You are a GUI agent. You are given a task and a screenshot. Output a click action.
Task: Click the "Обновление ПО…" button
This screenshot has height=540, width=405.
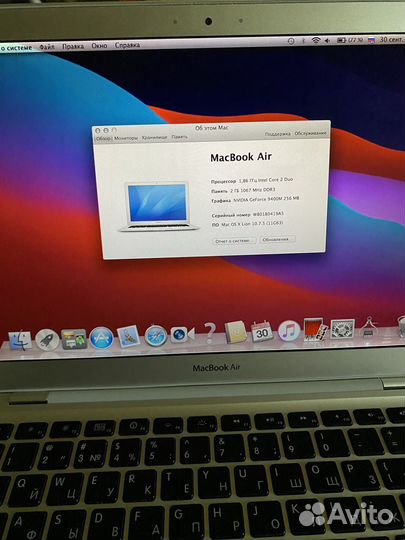(x=278, y=239)
